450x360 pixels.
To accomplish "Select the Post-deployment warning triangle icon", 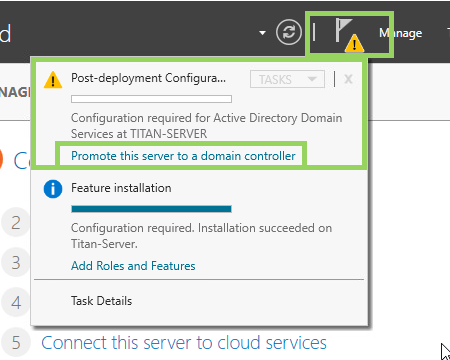I will pyautogui.click(x=53, y=80).
